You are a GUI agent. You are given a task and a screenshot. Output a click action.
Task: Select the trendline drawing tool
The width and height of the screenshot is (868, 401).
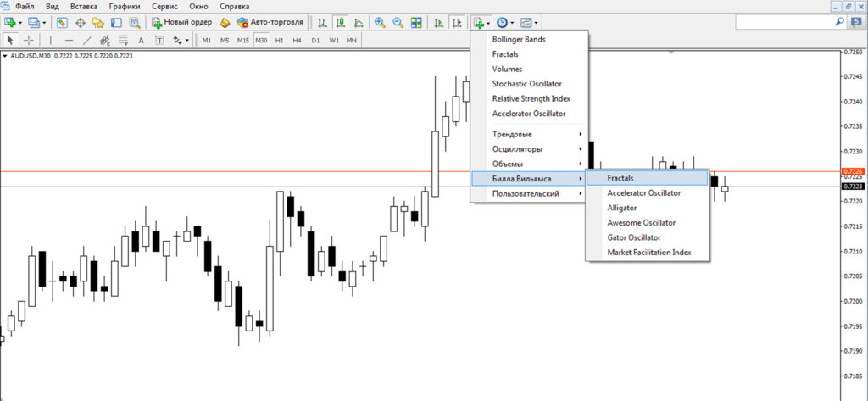(86, 40)
